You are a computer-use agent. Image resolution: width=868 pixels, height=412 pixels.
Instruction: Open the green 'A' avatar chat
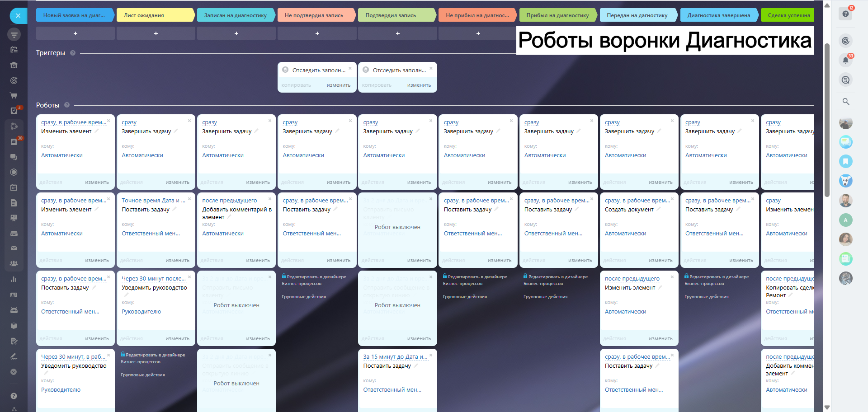(x=846, y=220)
